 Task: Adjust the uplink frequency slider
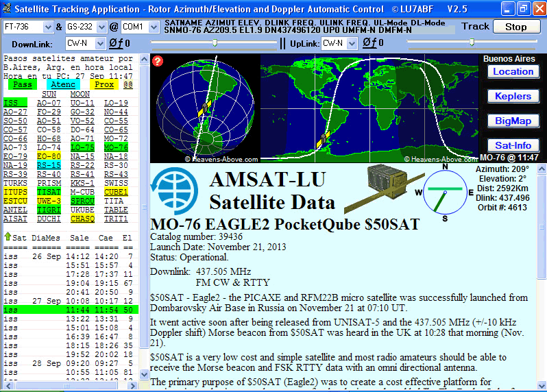tap(472, 42)
